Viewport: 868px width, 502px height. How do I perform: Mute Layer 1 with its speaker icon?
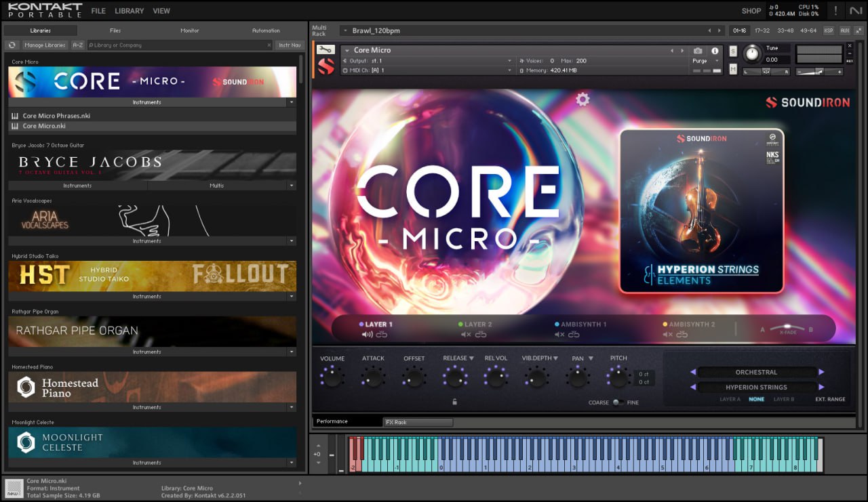pos(368,335)
